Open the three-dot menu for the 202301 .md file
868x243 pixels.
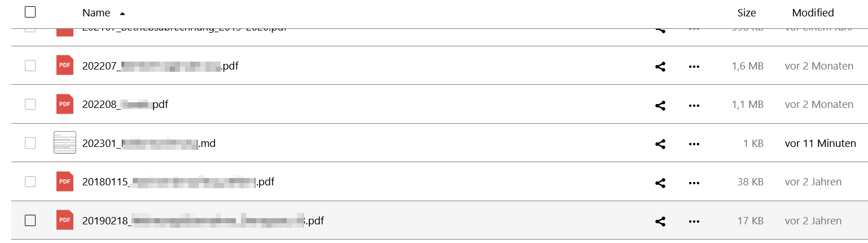pos(694,144)
